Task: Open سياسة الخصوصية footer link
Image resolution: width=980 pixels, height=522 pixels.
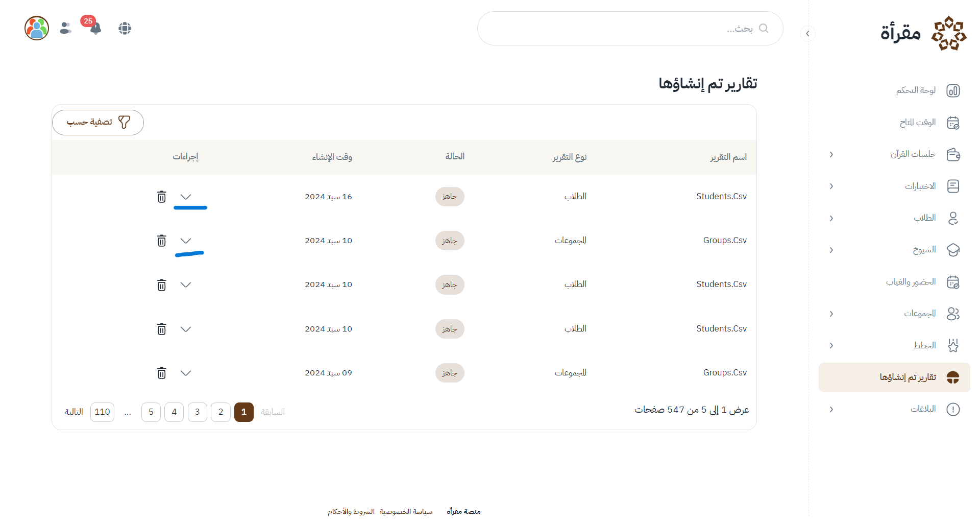Action: click(x=406, y=511)
